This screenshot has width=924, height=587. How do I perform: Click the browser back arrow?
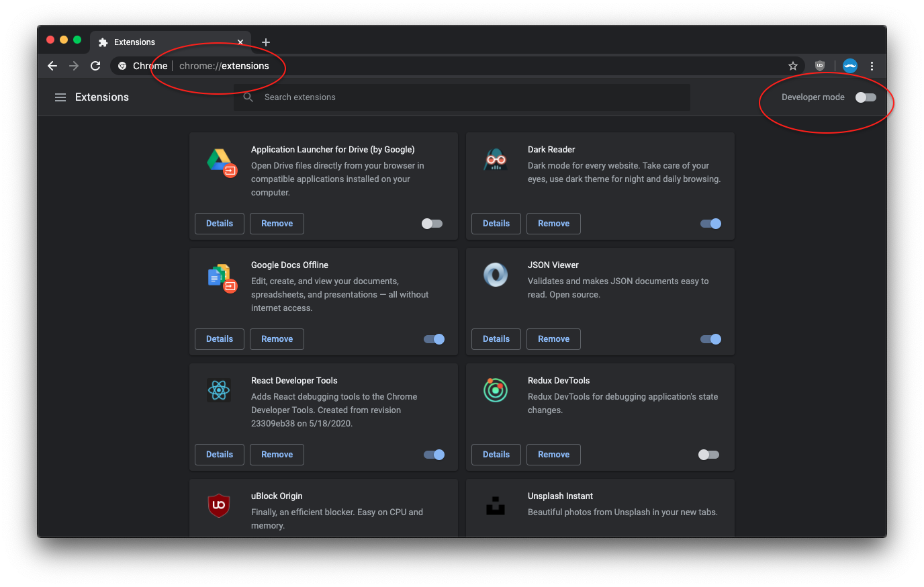click(52, 66)
